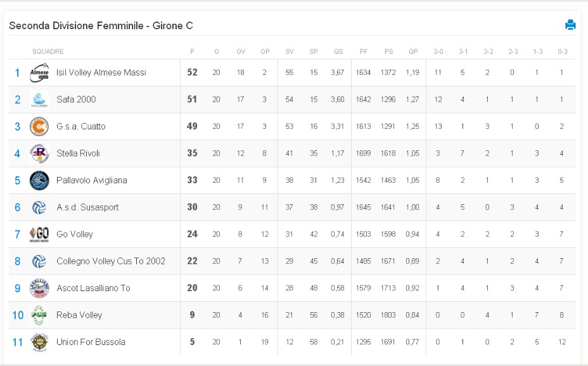588x366 pixels.
Task: Click the QS column header
Action: [x=338, y=51]
